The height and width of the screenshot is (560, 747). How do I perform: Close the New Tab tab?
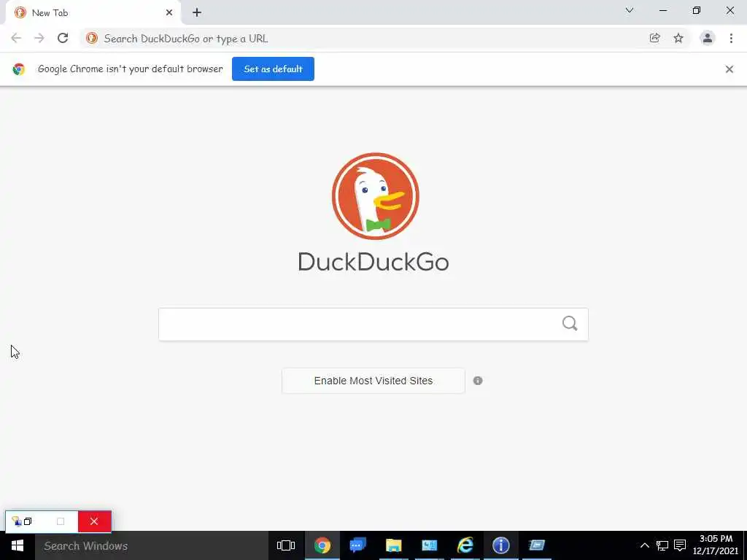[x=169, y=13]
